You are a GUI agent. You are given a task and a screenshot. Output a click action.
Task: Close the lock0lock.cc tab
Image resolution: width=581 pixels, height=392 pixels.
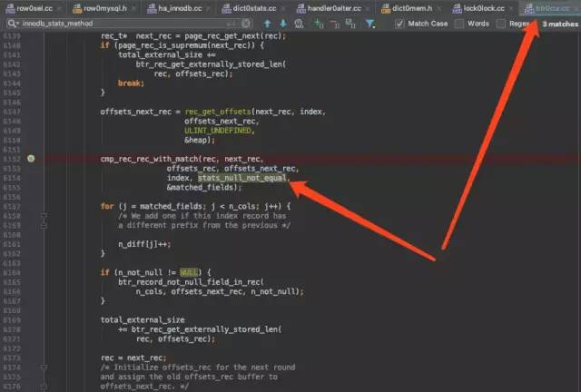(x=511, y=8)
